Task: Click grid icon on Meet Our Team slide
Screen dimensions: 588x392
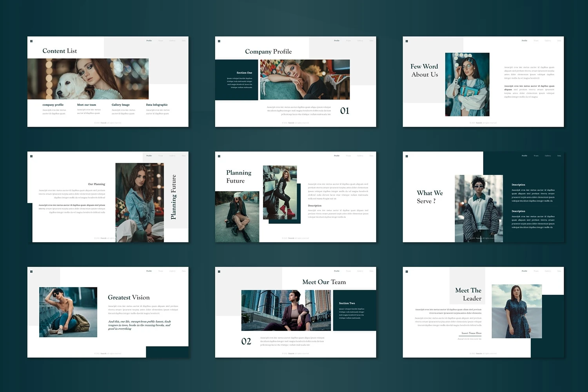Action: click(219, 272)
